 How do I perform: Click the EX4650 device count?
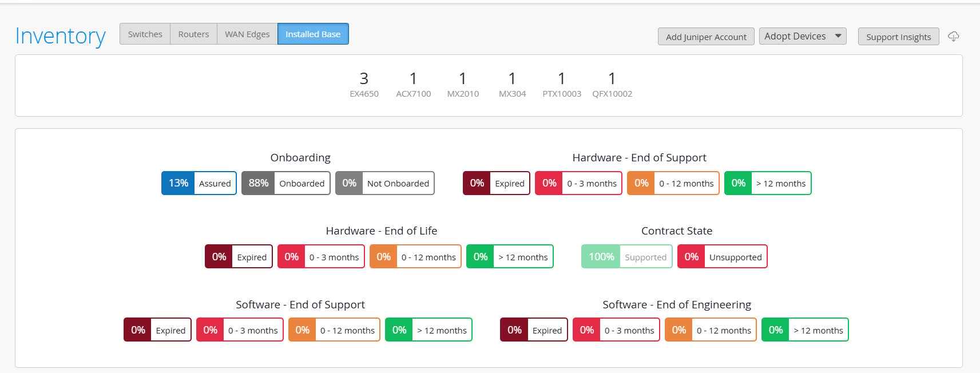364,84
